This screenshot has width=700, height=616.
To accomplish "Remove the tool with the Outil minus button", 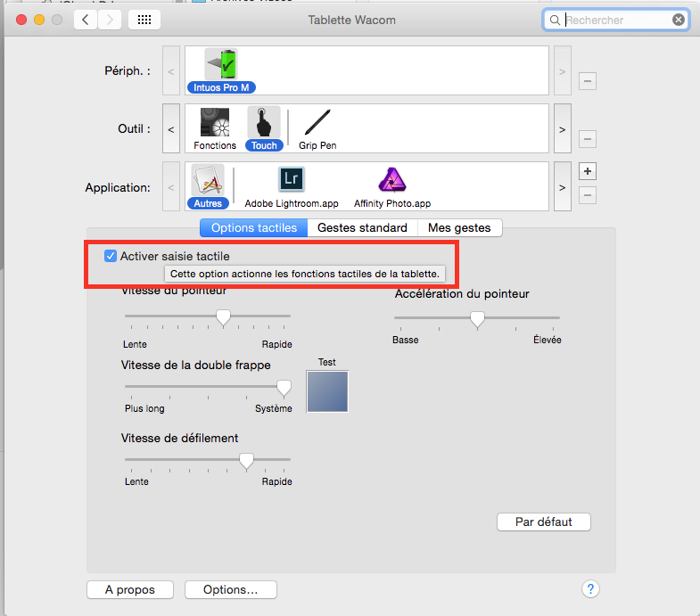I will 588,139.
